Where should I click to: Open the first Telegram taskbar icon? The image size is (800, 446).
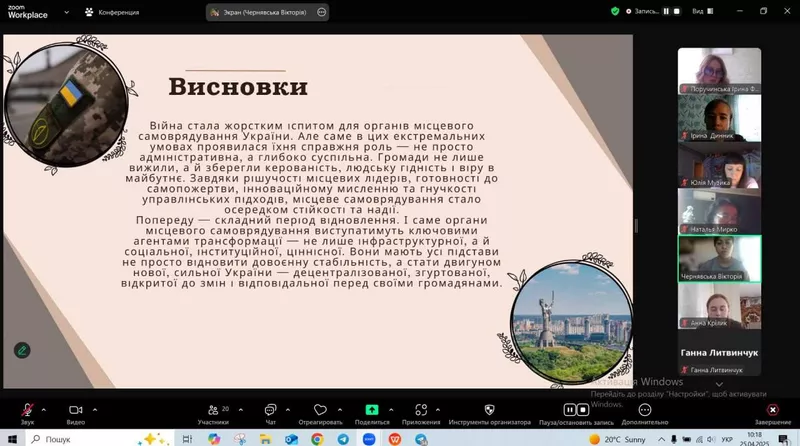tap(343, 439)
